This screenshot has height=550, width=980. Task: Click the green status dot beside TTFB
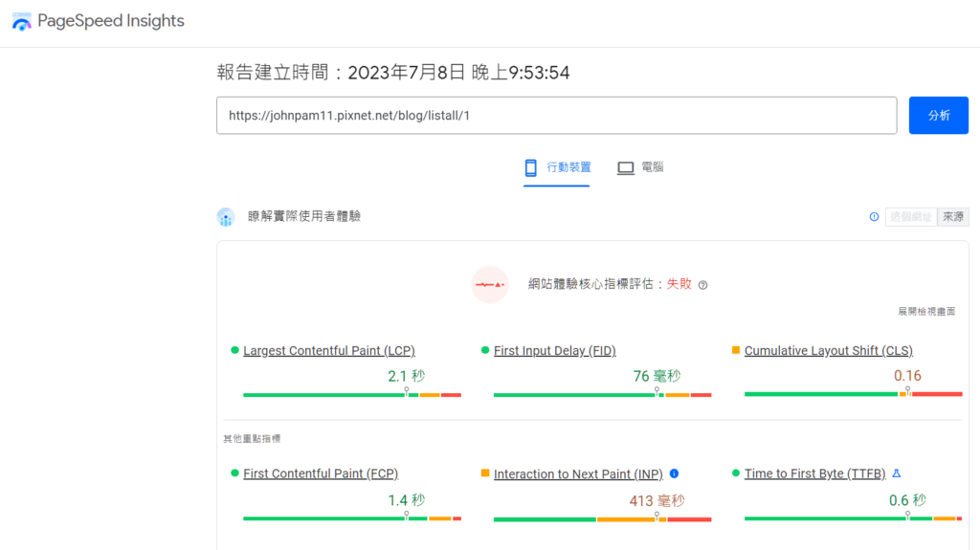pyautogui.click(x=736, y=473)
